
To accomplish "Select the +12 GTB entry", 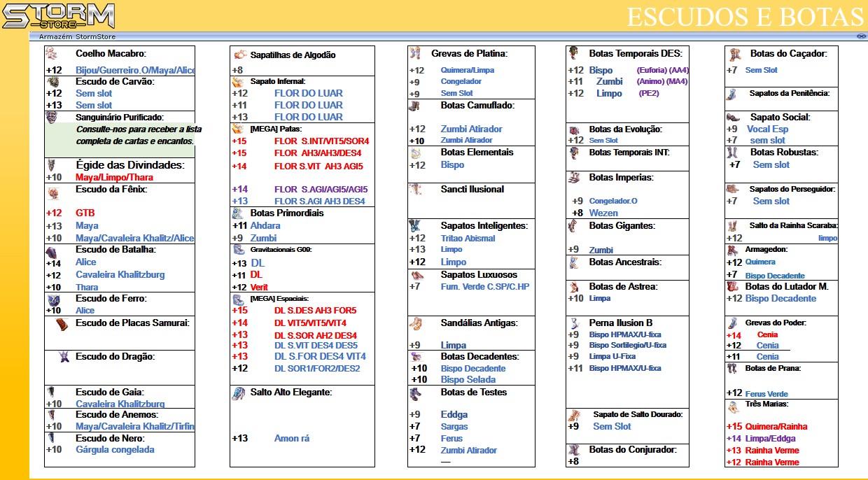I will coord(70,213).
